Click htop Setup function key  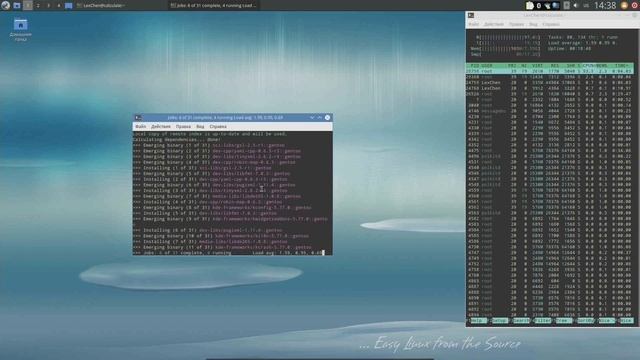tap(499, 321)
